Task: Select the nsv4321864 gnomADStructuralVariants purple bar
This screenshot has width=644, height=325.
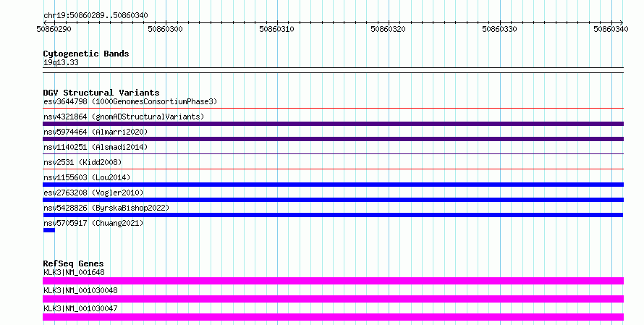Action: coord(333,124)
